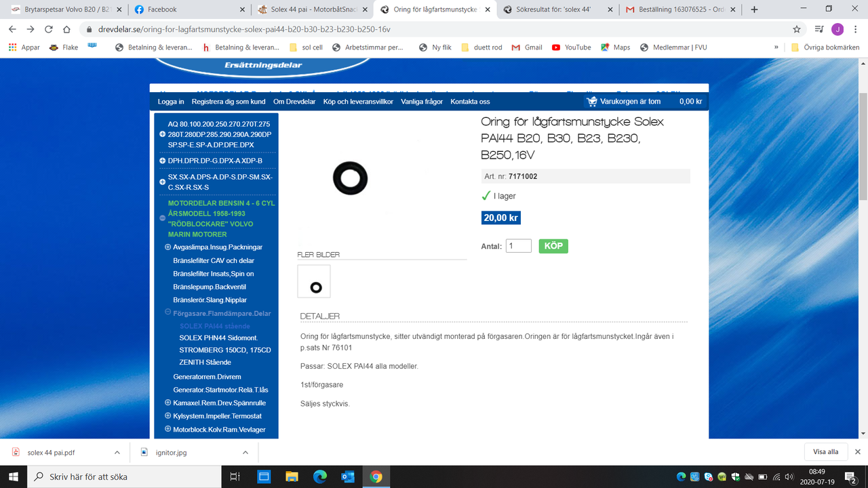
Task: Open download options for solex 44 pai.pdf
Action: point(117,452)
